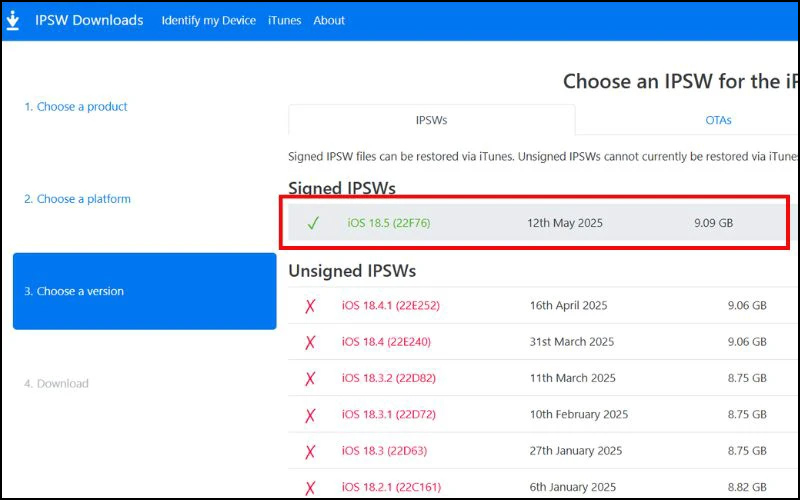Image resolution: width=800 pixels, height=500 pixels.
Task: Open Identify my Device in navbar
Action: 208,20
